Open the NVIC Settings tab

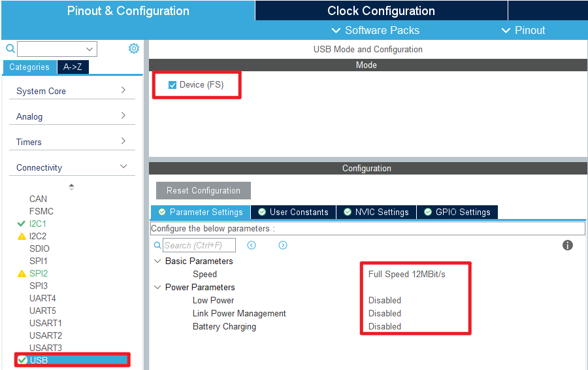pos(376,212)
